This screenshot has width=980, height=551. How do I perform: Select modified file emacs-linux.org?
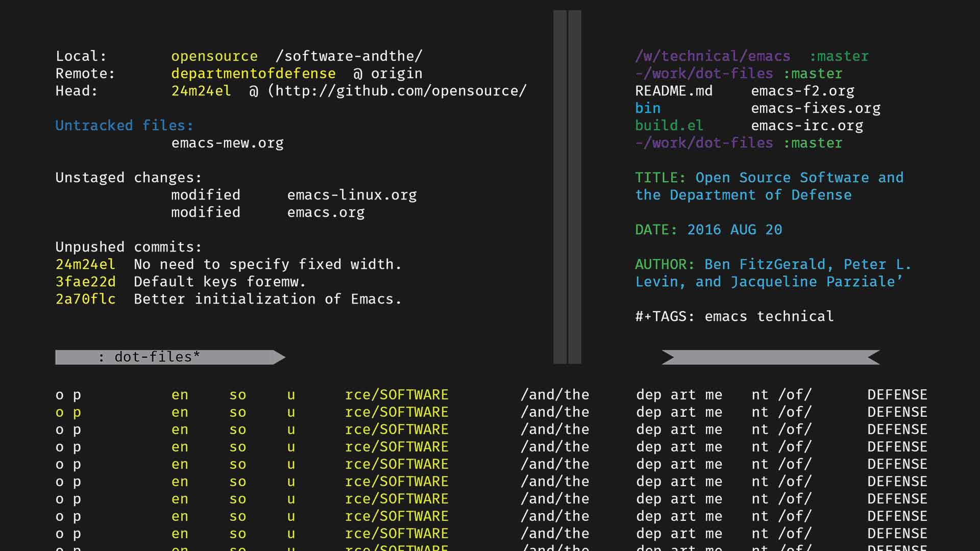point(352,195)
